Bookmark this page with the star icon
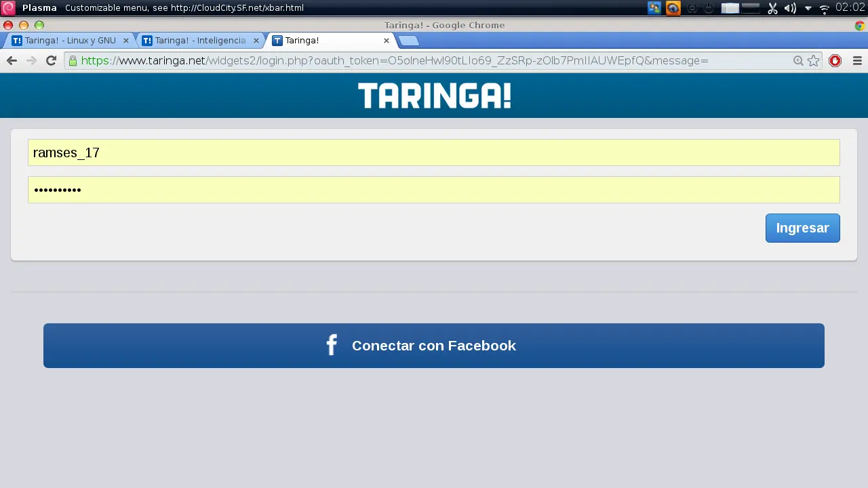This screenshot has height=488, width=868. click(813, 61)
